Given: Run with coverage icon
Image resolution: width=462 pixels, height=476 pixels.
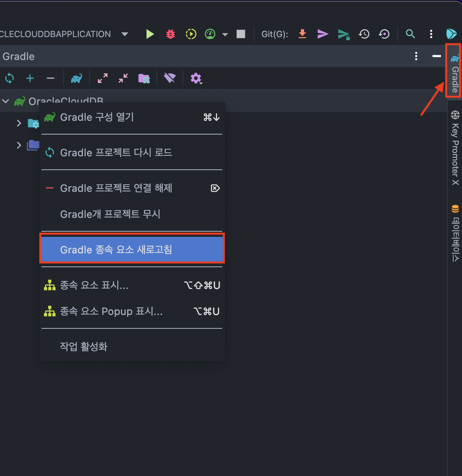Looking at the screenshot, I should (x=191, y=34).
